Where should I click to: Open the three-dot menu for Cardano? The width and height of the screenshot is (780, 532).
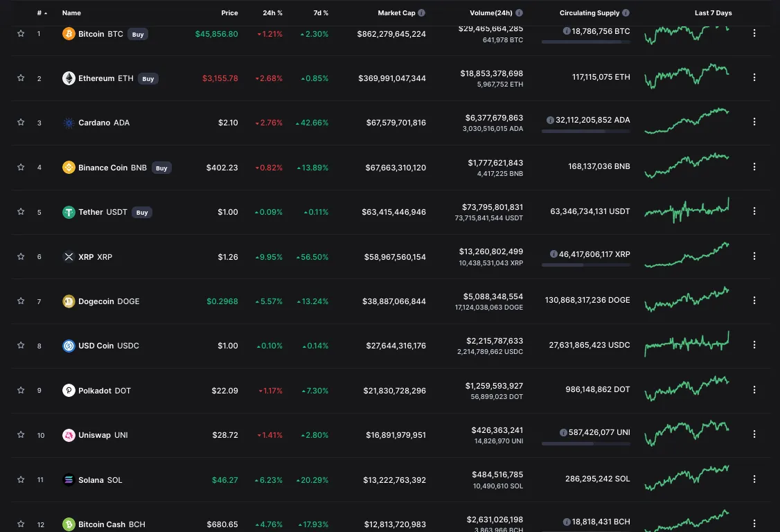click(754, 121)
